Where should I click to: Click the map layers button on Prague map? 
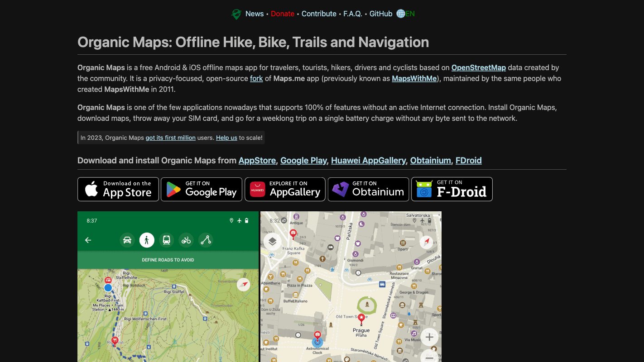tap(272, 242)
